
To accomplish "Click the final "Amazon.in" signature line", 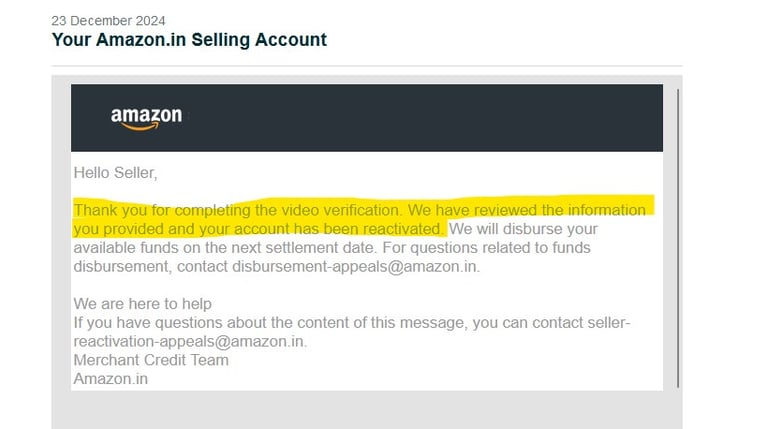I will tap(111, 379).
